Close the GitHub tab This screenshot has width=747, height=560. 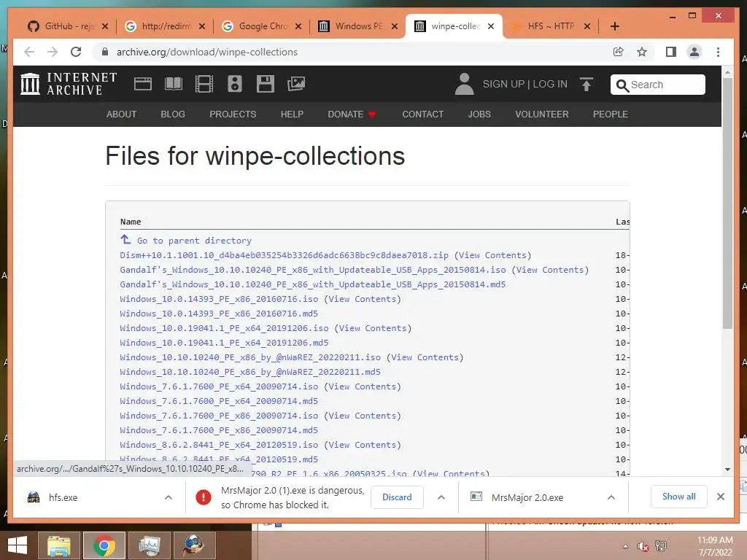[x=105, y=26]
